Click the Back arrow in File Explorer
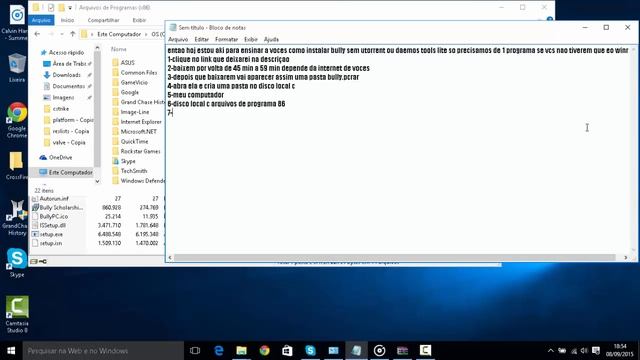 37,34
